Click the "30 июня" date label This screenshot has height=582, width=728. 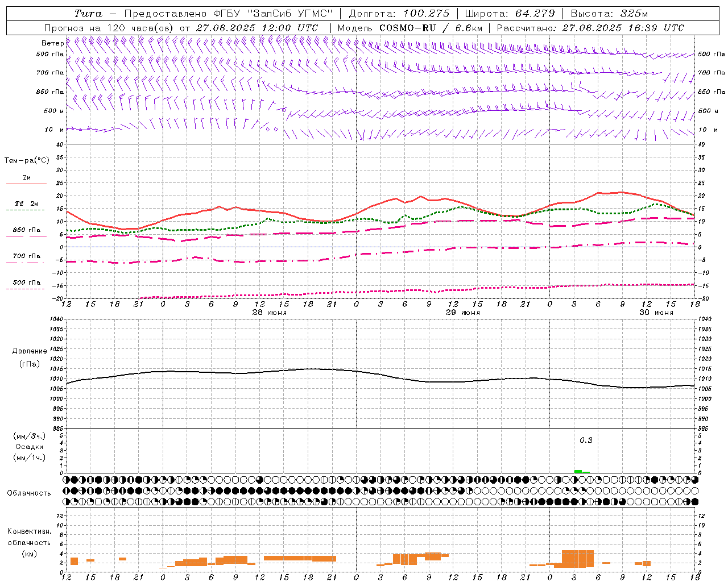tap(656, 313)
